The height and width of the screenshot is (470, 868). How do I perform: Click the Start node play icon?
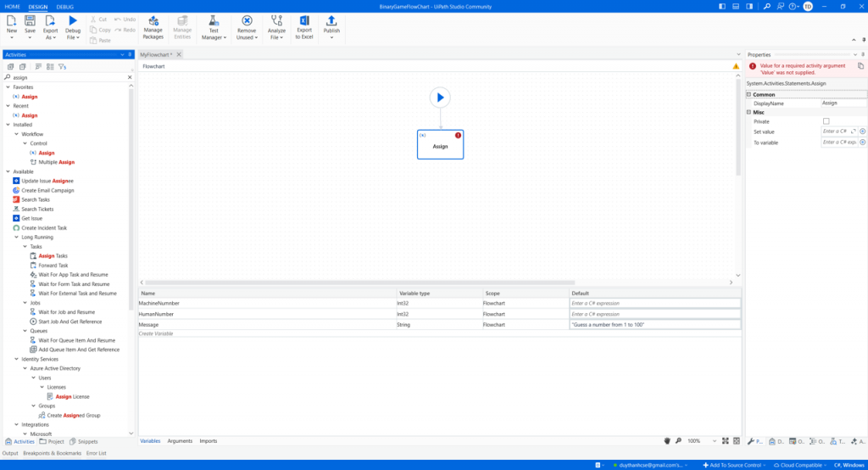click(440, 98)
